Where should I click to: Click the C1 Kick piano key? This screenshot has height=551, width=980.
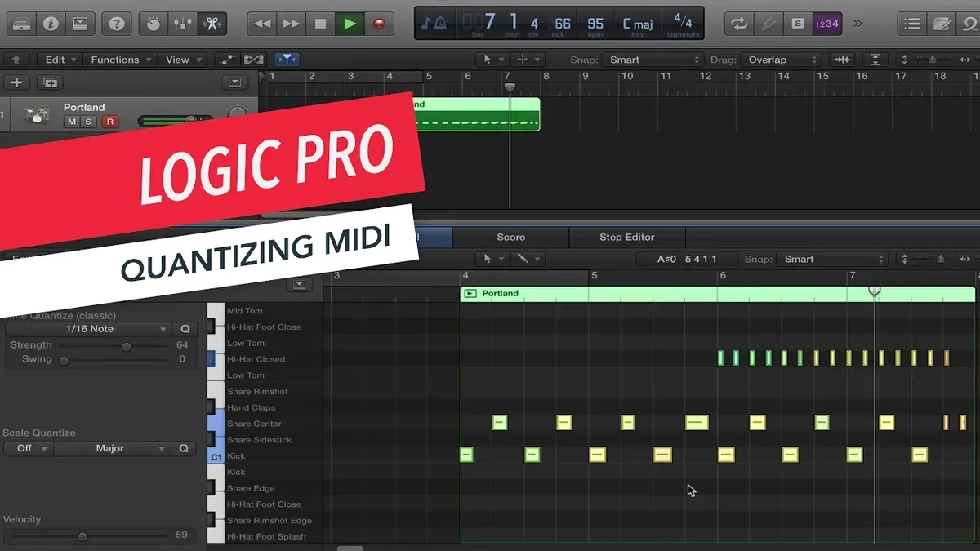click(216, 456)
